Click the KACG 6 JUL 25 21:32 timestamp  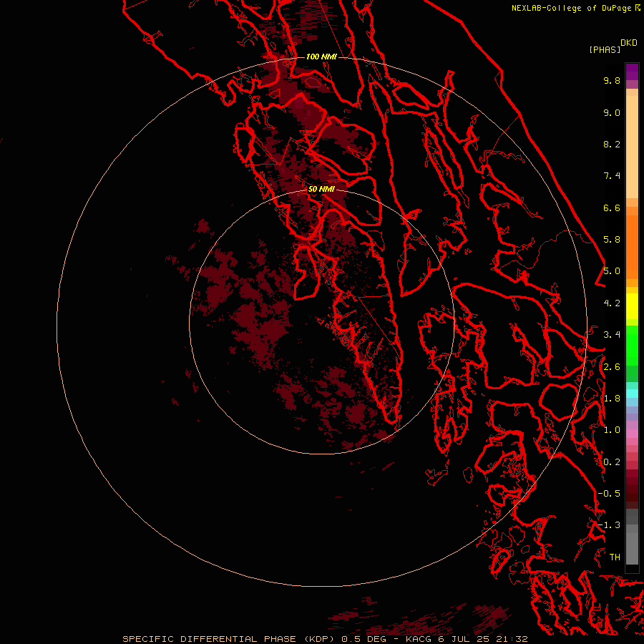pos(467,639)
